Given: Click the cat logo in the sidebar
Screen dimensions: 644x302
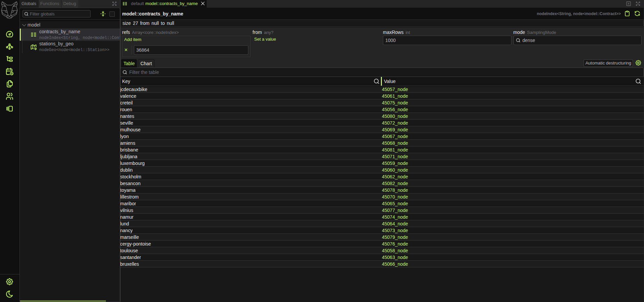Looking at the screenshot, I should pyautogui.click(x=9, y=10).
